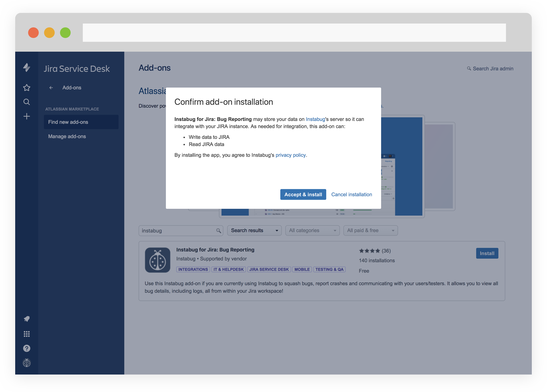Click the help question mark icon
547x392 pixels.
click(27, 348)
